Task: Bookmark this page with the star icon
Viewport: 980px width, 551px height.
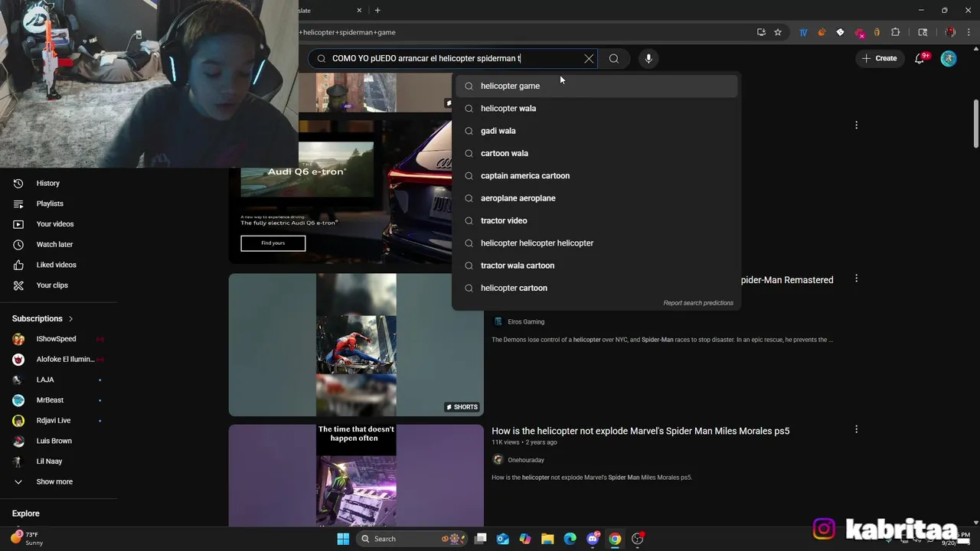Action: [x=778, y=32]
